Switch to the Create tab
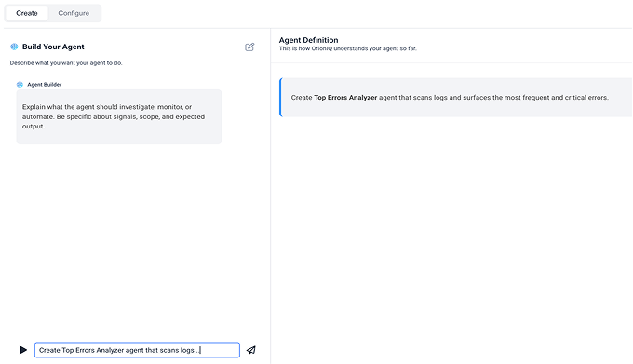The width and height of the screenshot is (633, 364). coord(27,13)
